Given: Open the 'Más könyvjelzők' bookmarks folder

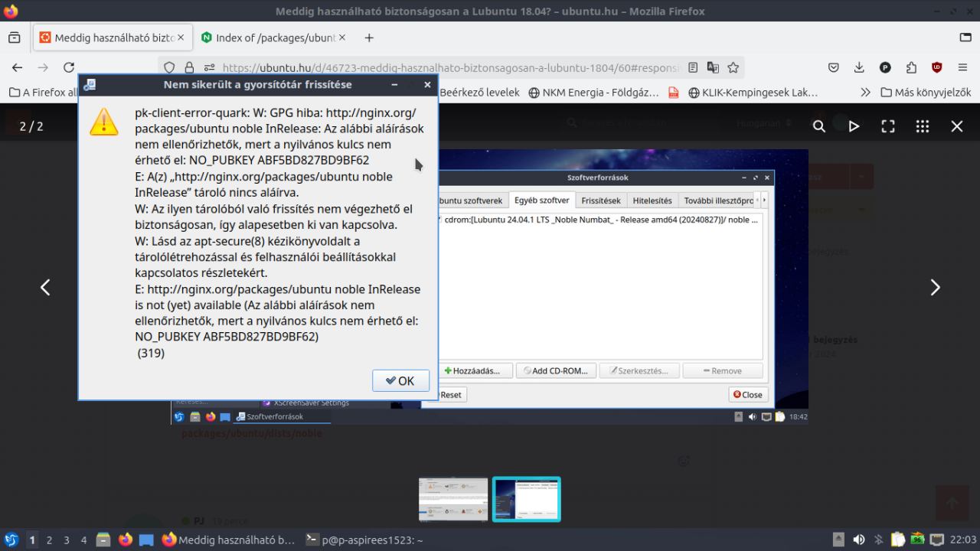Looking at the screenshot, I should 926,93.
